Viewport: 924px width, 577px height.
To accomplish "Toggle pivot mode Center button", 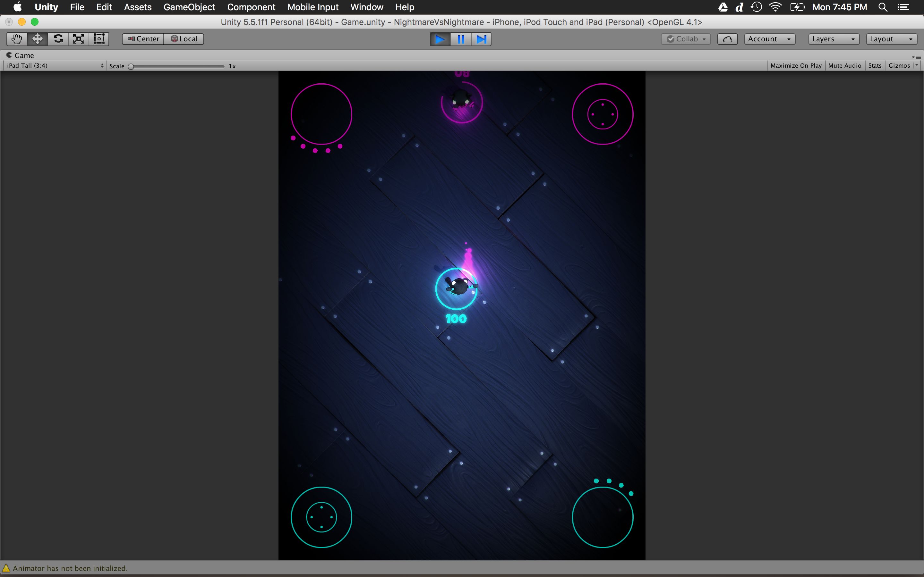I will (x=143, y=39).
